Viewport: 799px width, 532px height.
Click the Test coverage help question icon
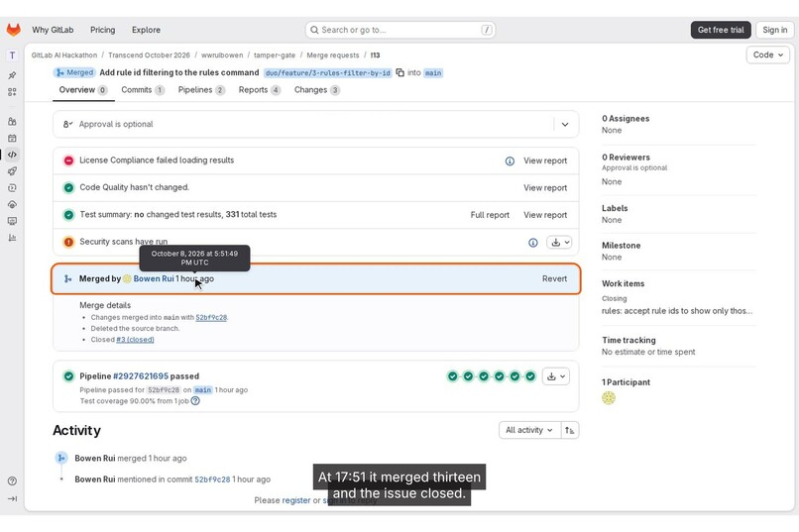[195, 401]
